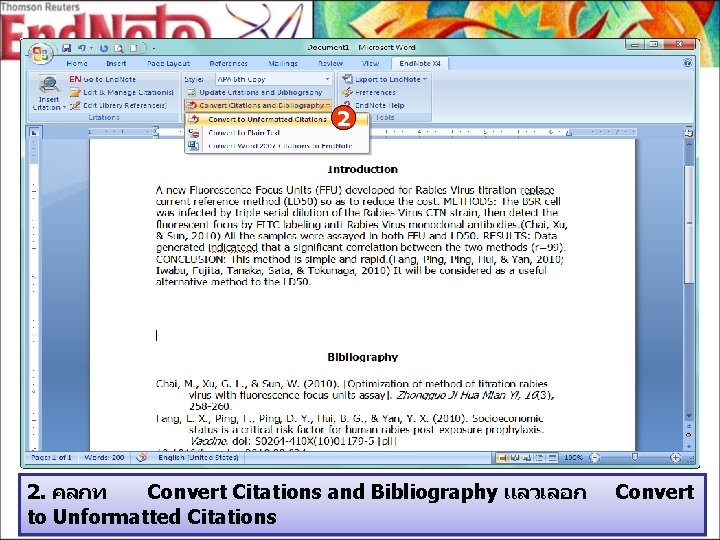The width and height of the screenshot is (720, 540).
Task: Open the References tab
Action: pos(228,63)
